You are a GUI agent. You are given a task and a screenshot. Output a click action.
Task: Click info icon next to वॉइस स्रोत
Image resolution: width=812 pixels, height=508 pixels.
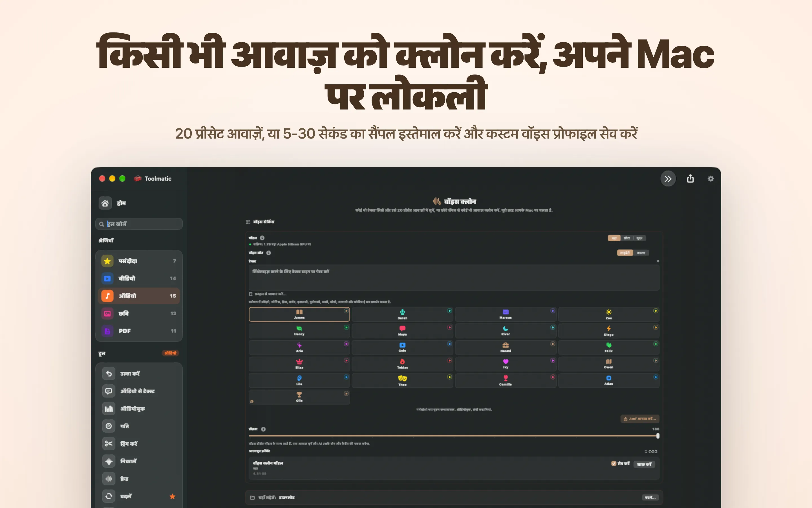click(268, 253)
